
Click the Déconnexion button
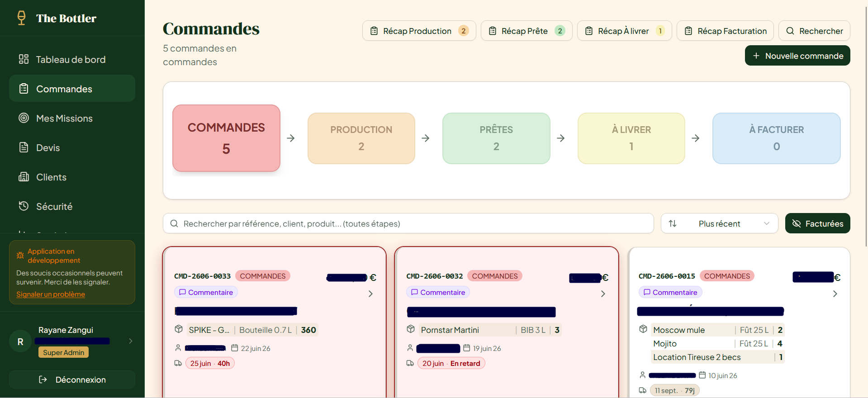(x=72, y=379)
